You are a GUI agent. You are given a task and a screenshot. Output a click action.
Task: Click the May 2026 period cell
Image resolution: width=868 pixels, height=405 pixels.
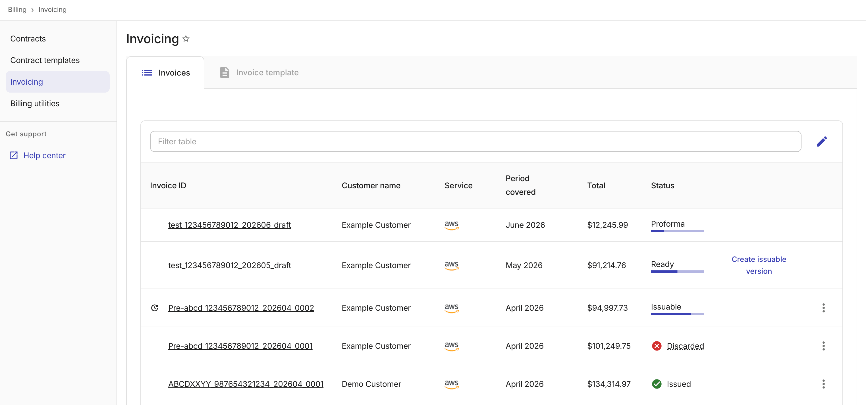524,265
